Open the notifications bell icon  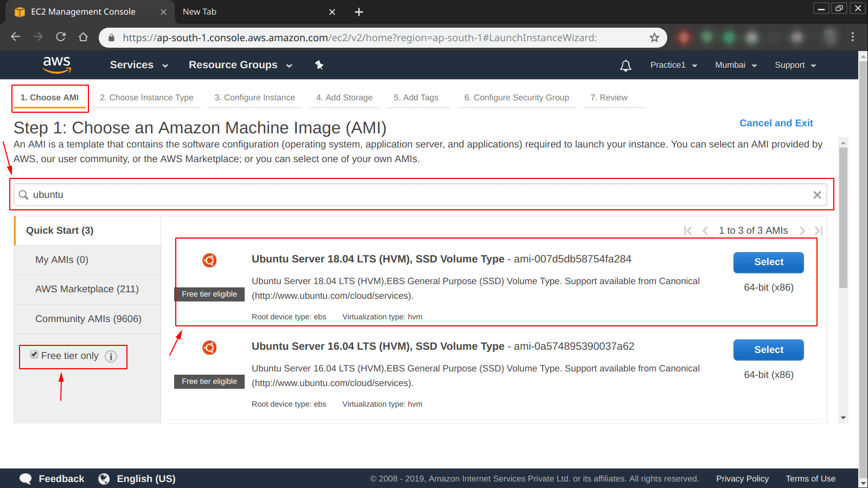tap(626, 66)
